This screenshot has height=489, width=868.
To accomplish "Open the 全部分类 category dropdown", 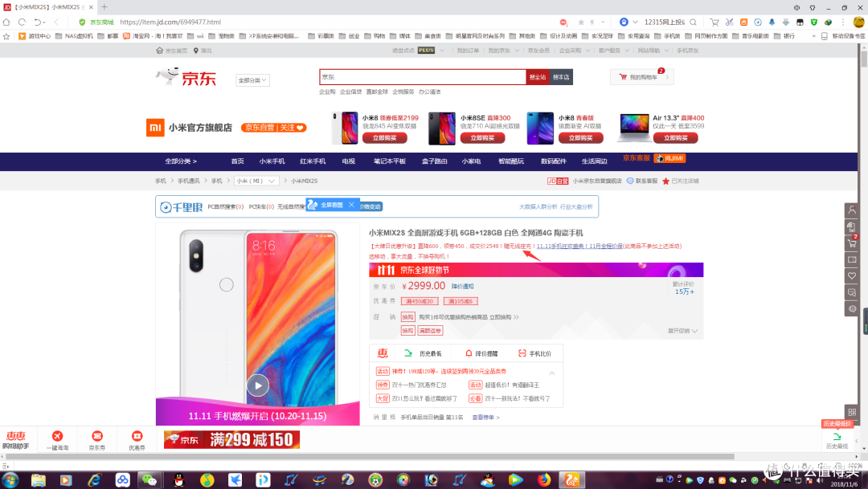I will pyautogui.click(x=252, y=80).
